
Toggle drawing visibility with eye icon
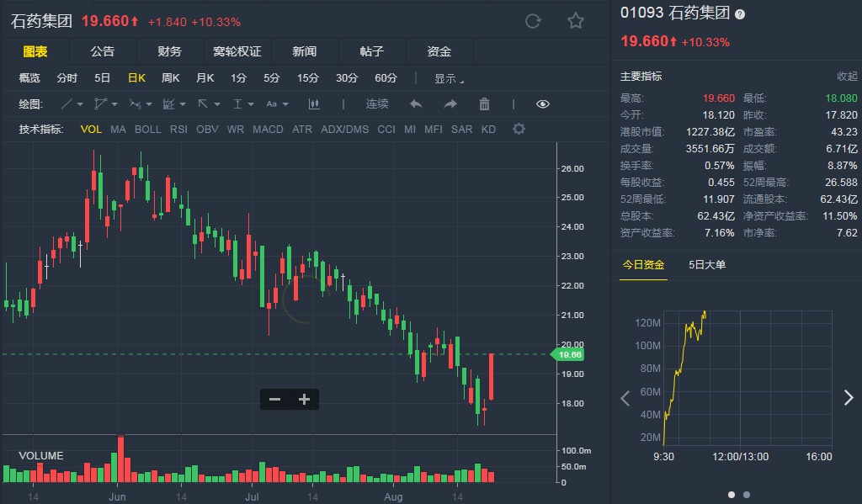[542, 104]
